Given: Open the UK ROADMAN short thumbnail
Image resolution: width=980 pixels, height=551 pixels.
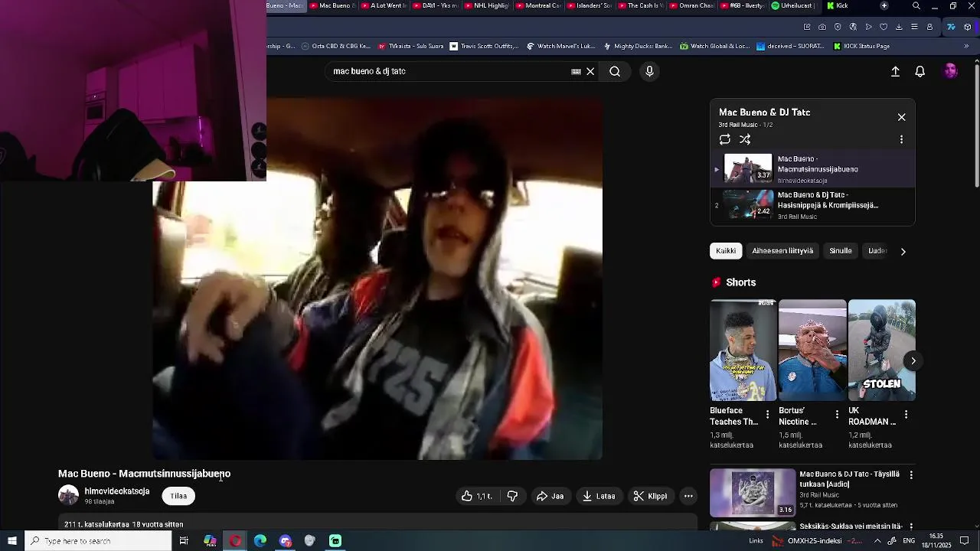Looking at the screenshot, I should (x=881, y=350).
